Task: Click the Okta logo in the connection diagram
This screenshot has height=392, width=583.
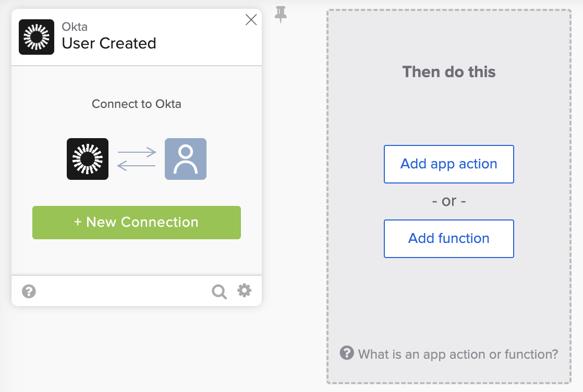Action: 88,159
